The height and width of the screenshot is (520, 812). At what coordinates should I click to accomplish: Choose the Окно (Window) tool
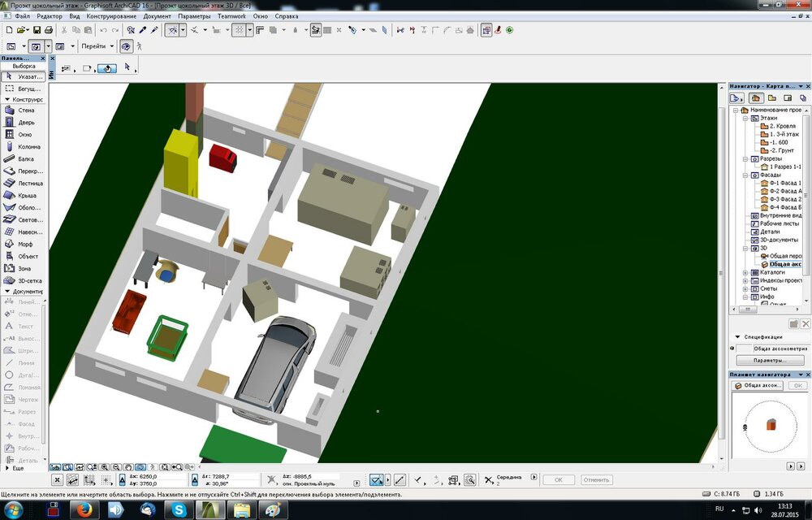[23, 134]
